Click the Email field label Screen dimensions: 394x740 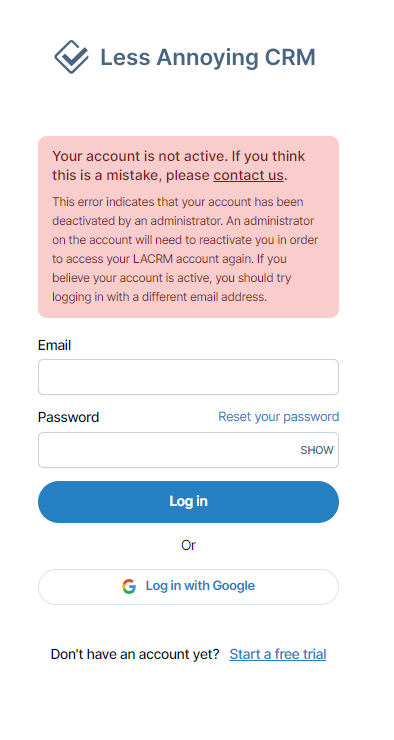coord(54,345)
